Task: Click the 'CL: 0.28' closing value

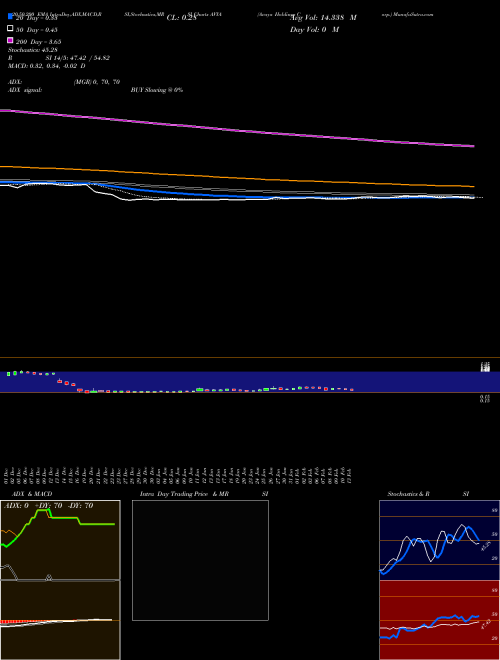Action: pyautogui.click(x=181, y=18)
